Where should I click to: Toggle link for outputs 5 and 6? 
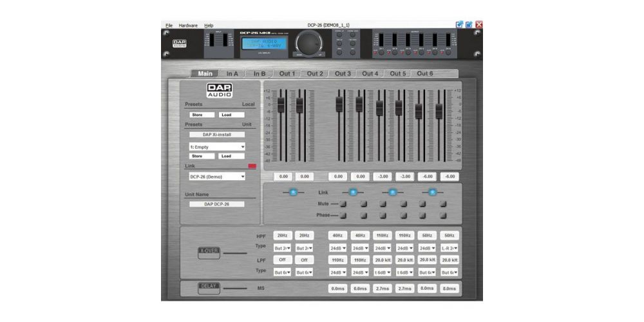click(x=431, y=192)
